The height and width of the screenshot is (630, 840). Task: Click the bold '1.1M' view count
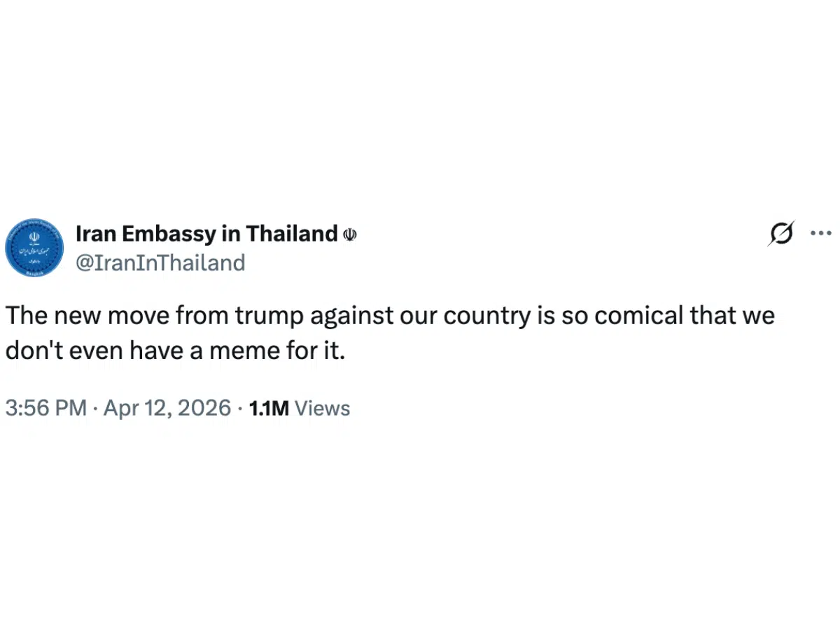click(x=269, y=408)
